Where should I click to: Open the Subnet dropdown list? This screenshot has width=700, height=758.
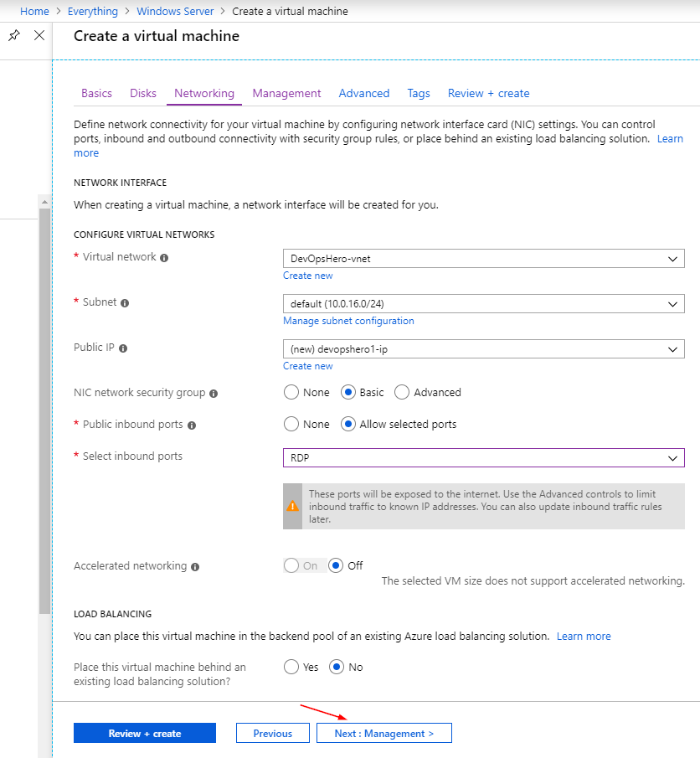tap(483, 303)
